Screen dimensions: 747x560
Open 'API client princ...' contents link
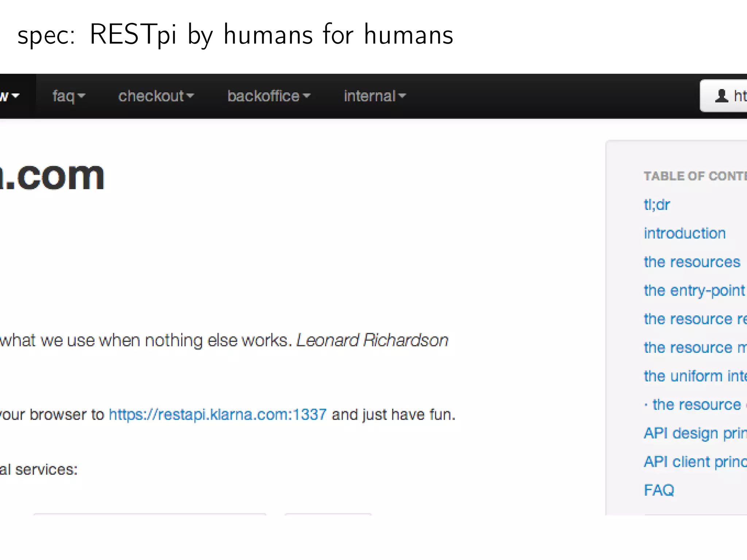click(695, 462)
